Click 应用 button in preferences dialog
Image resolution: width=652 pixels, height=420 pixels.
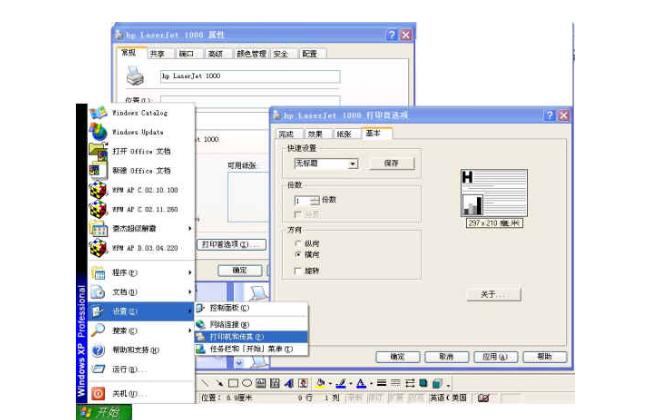(x=495, y=357)
